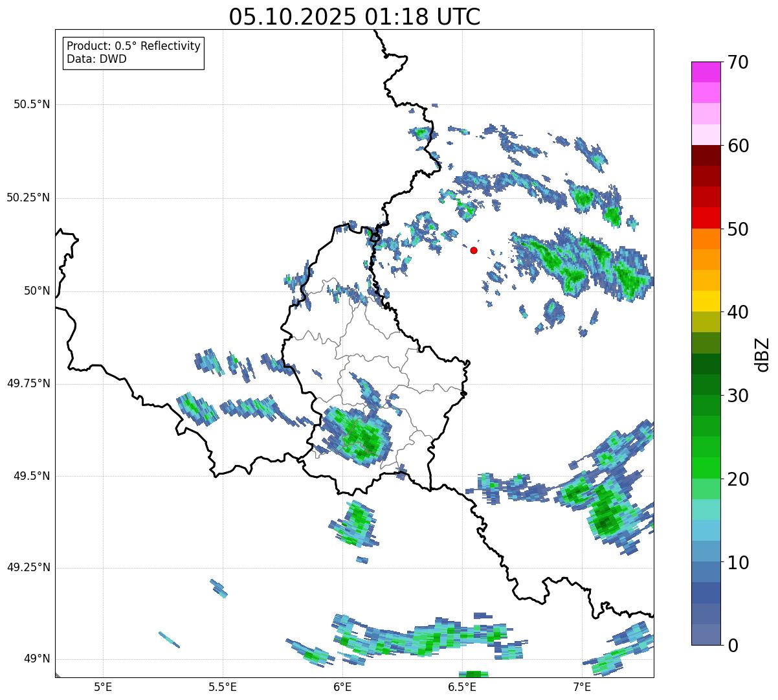Click the longitude label 5°E
778x700 pixels.
pyautogui.click(x=103, y=686)
